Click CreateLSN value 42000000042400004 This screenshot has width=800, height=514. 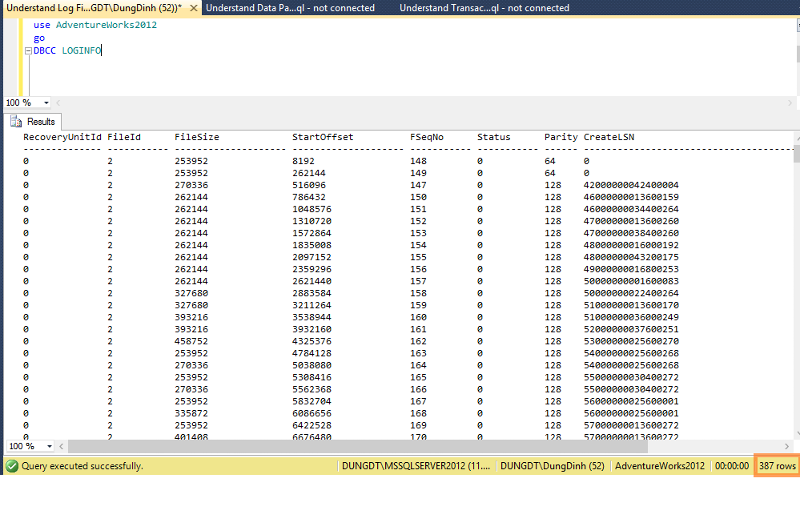pos(631,185)
